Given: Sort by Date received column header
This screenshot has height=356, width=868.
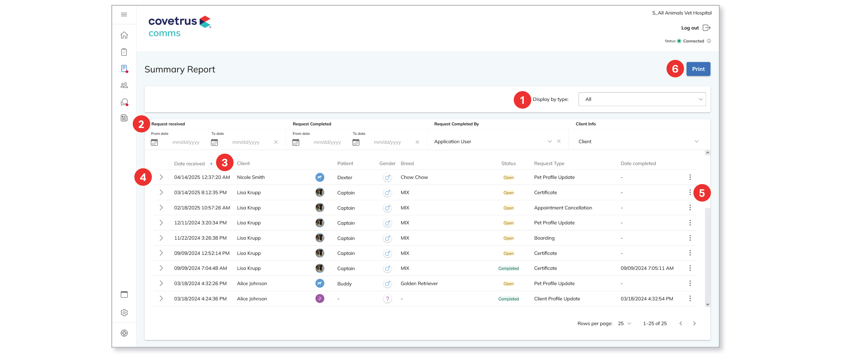Looking at the screenshot, I should (x=189, y=163).
